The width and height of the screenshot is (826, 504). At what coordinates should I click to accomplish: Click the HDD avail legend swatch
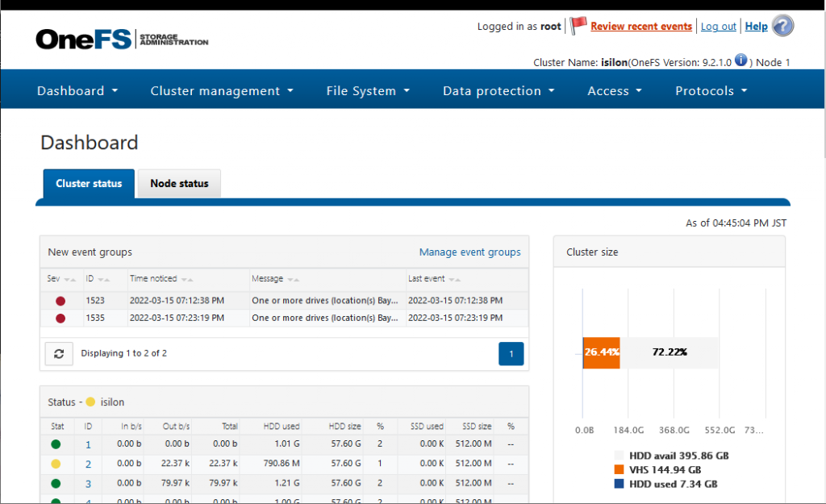(x=619, y=456)
